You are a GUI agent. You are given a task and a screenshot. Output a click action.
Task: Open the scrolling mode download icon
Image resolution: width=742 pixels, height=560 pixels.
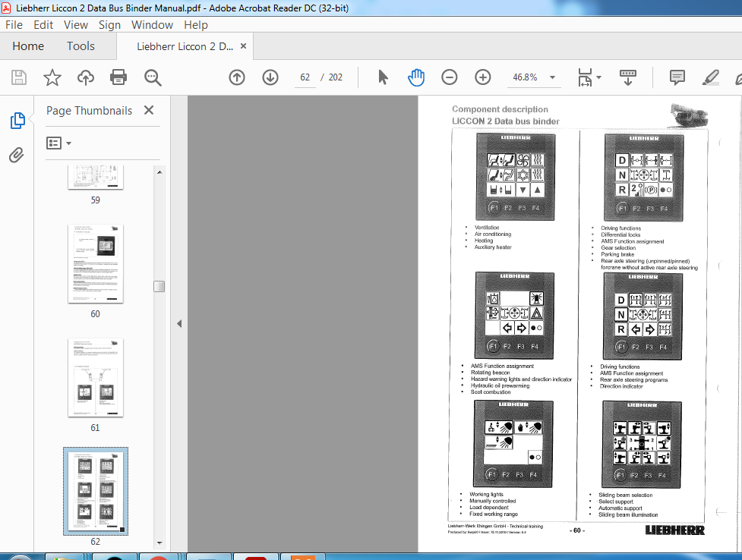[x=628, y=77]
